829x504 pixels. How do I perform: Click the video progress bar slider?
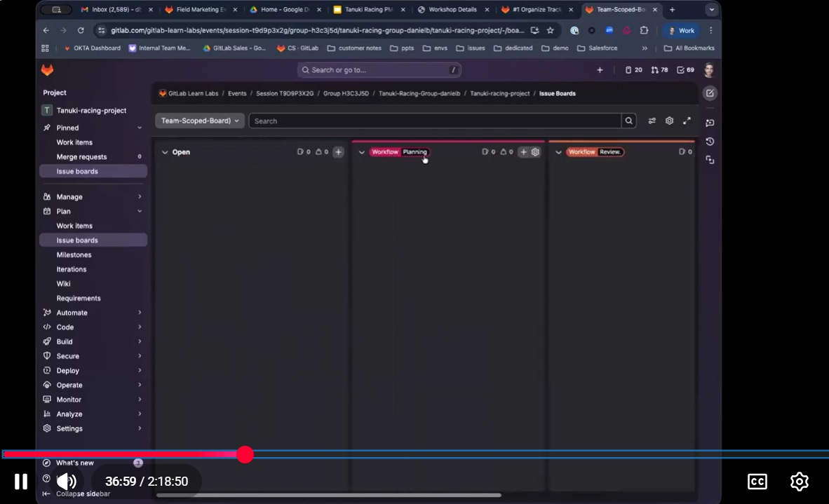click(244, 454)
